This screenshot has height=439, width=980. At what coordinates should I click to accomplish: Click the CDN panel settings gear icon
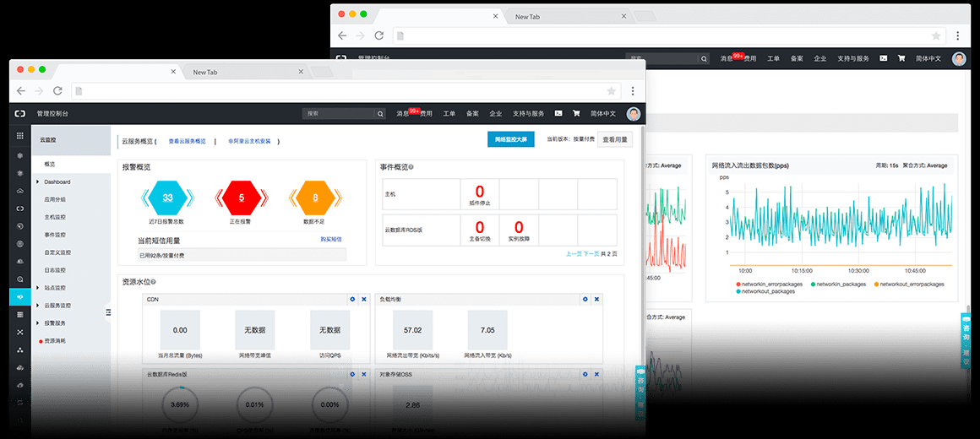pyautogui.click(x=352, y=300)
